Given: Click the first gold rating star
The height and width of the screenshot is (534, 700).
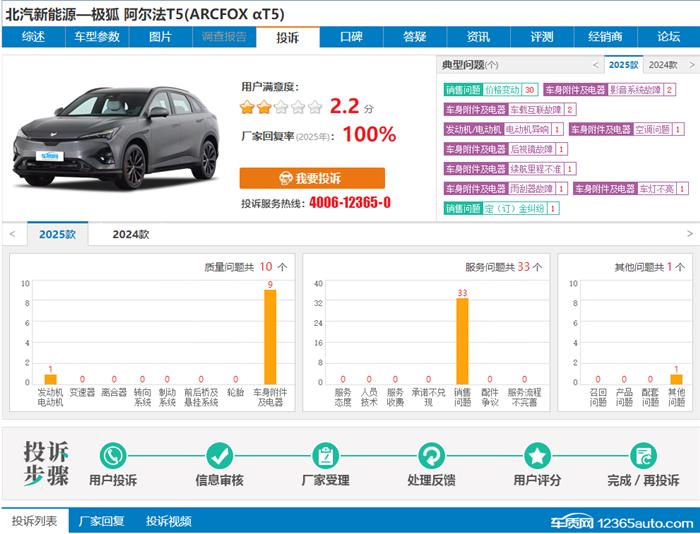Looking at the screenshot, I should (247, 107).
